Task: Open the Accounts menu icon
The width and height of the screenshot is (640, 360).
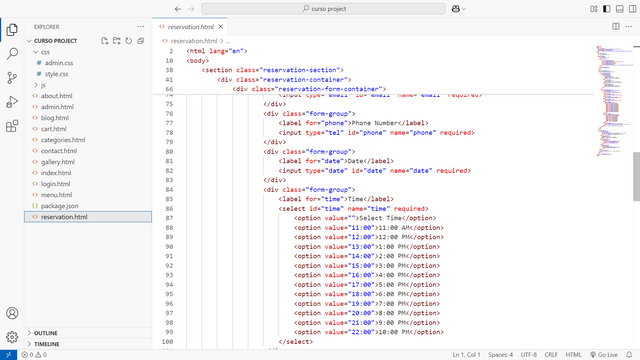Action: coord(12,313)
